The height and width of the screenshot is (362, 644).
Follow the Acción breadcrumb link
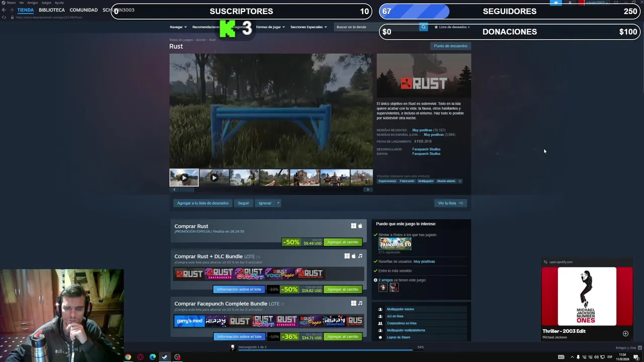201,40
